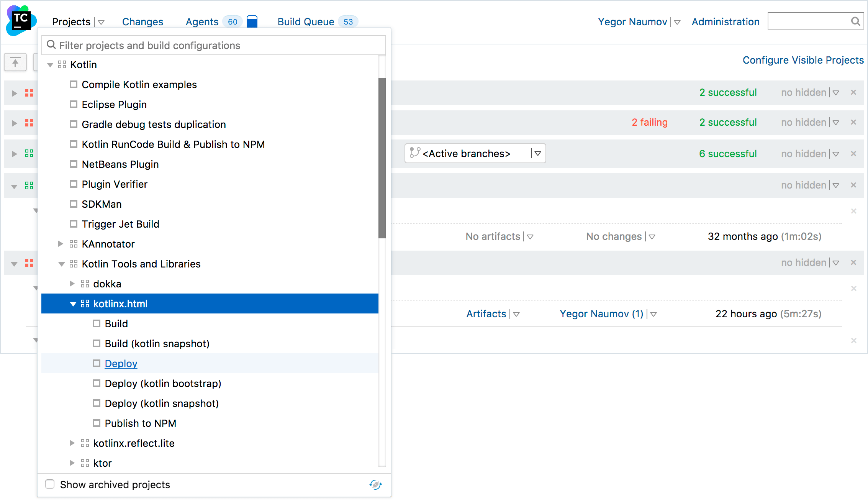This screenshot has width=868, height=502.
Task: Click the TeamCity logo
Action: tap(21, 21)
